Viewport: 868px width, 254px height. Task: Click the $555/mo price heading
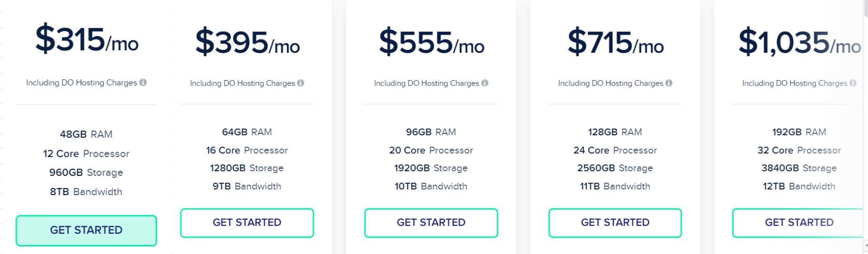pyautogui.click(x=432, y=42)
